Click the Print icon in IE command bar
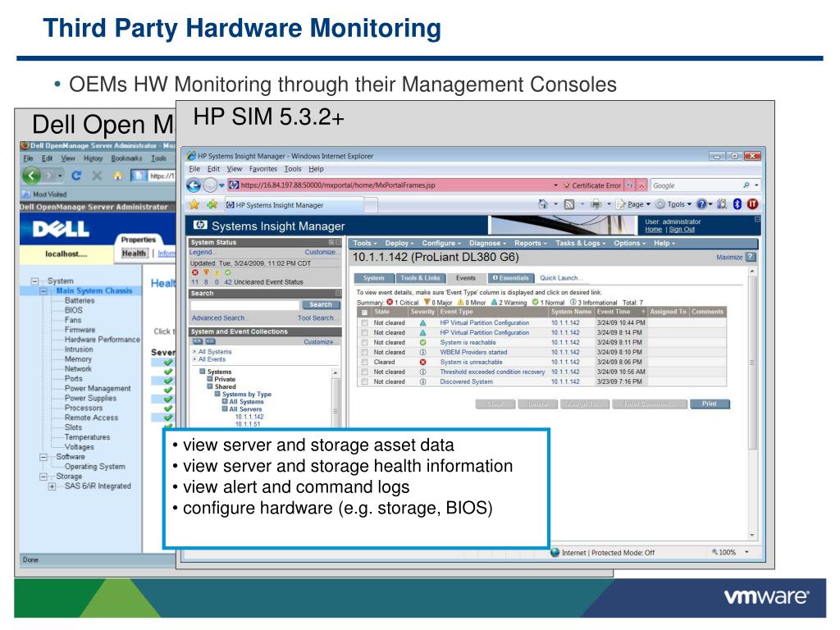The image size is (840, 630). tap(596, 204)
